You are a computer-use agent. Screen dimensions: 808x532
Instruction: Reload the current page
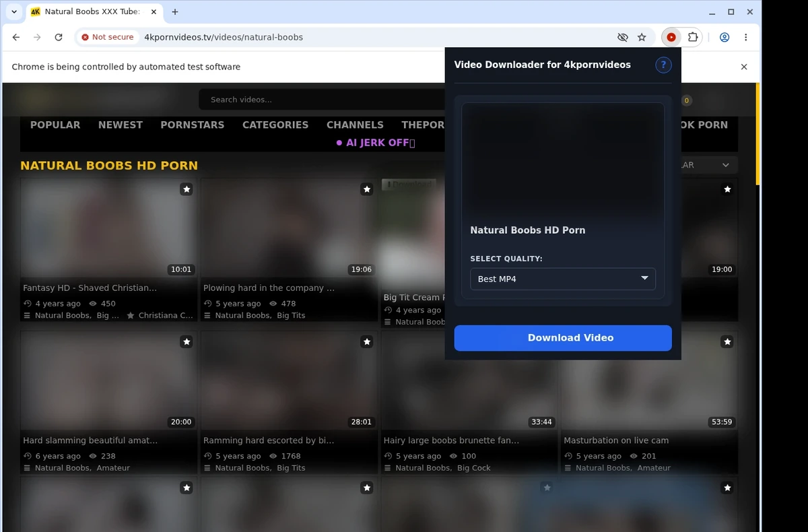[x=59, y=37]
